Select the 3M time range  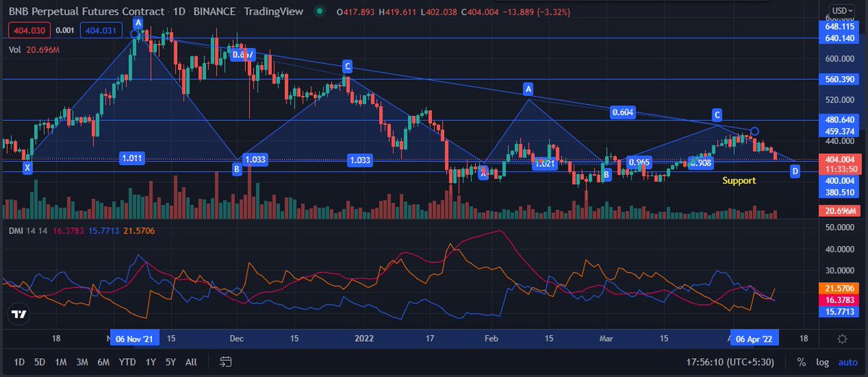pyautogui.click(x=82, y=362)
